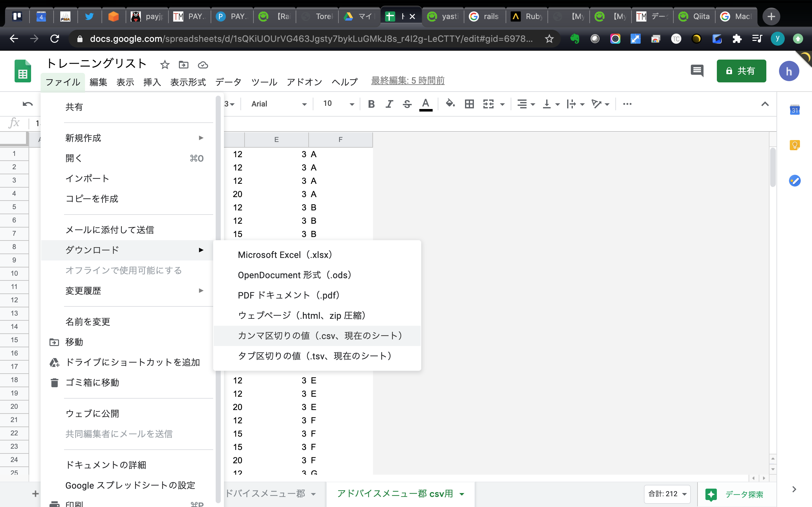
Task: Apply italic formatting
Action: click(389, 104)
